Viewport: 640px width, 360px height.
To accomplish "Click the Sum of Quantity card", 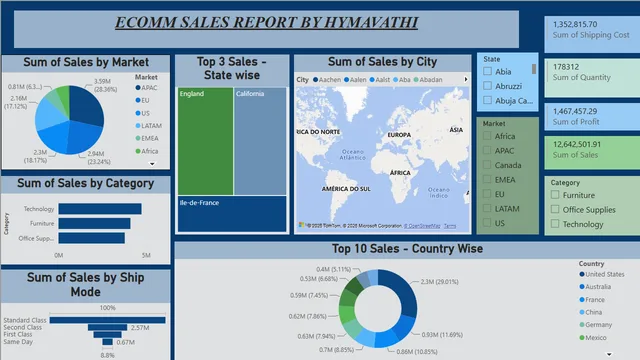I will point(592,77).
